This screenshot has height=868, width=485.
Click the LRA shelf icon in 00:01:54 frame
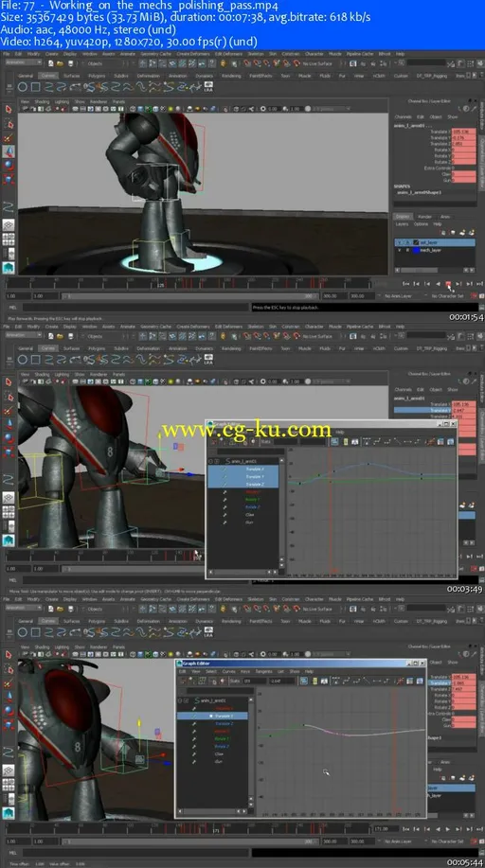coord(208,86)
